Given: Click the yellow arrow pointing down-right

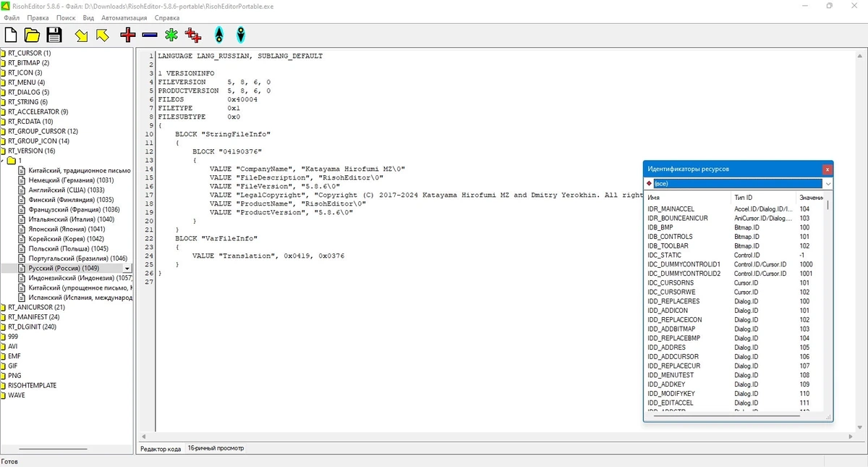Looking at the screenshot, I should (x=82, y=35).
